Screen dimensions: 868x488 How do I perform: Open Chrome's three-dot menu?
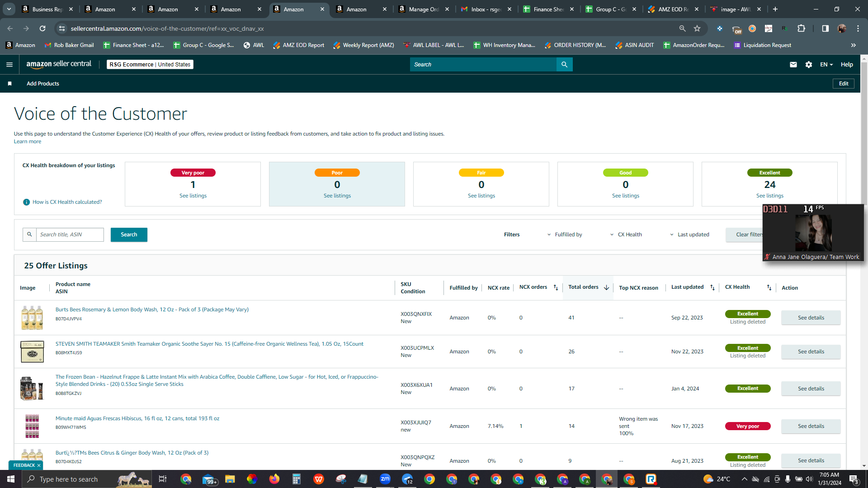click(858, 28)
